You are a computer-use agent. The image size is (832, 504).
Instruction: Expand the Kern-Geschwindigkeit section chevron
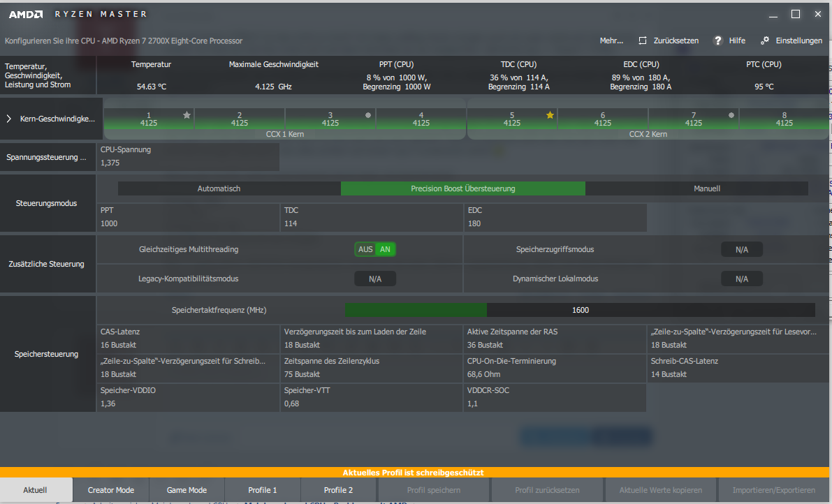point(8,119)
